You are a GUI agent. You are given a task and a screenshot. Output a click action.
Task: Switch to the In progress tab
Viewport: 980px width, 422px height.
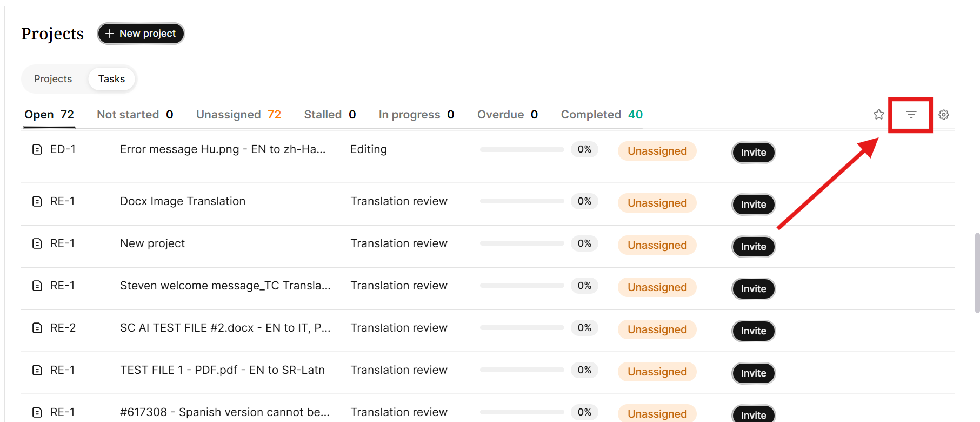coord(416,115)
